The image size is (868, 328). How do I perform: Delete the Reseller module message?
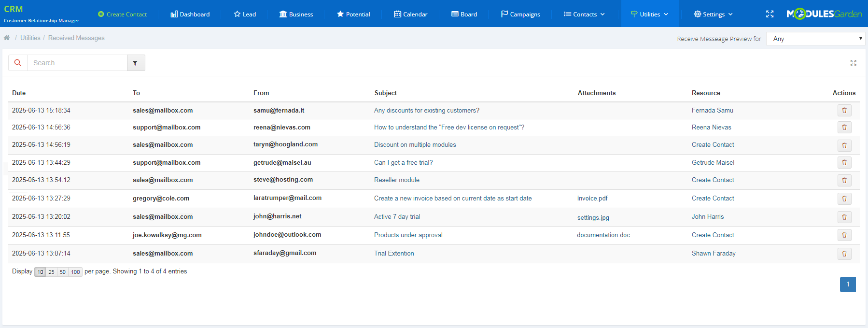click(844, 180)
